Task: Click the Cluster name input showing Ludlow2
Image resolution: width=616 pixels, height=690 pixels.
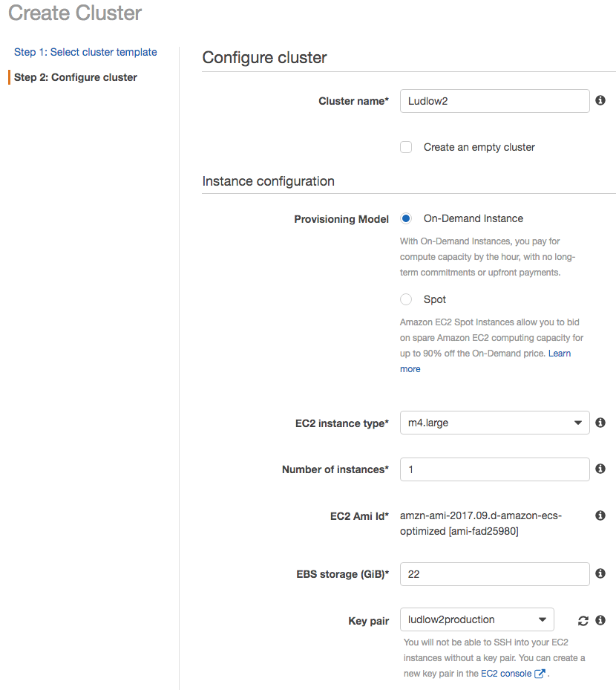Action: (494, 100)
